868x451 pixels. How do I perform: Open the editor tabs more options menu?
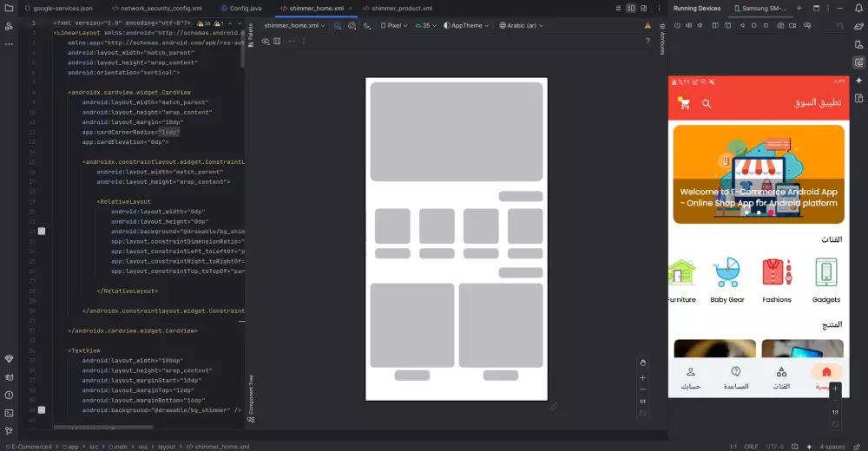[659, 9]
